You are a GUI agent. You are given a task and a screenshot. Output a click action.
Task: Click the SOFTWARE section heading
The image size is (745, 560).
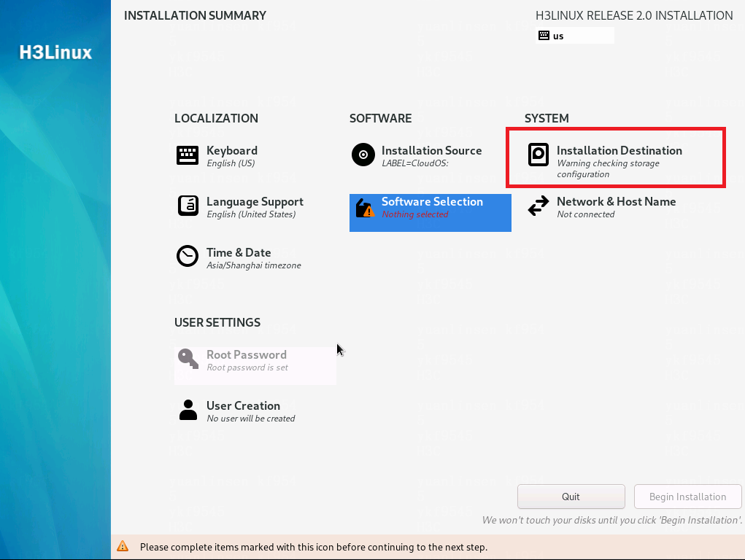click(x=381, y=118)
